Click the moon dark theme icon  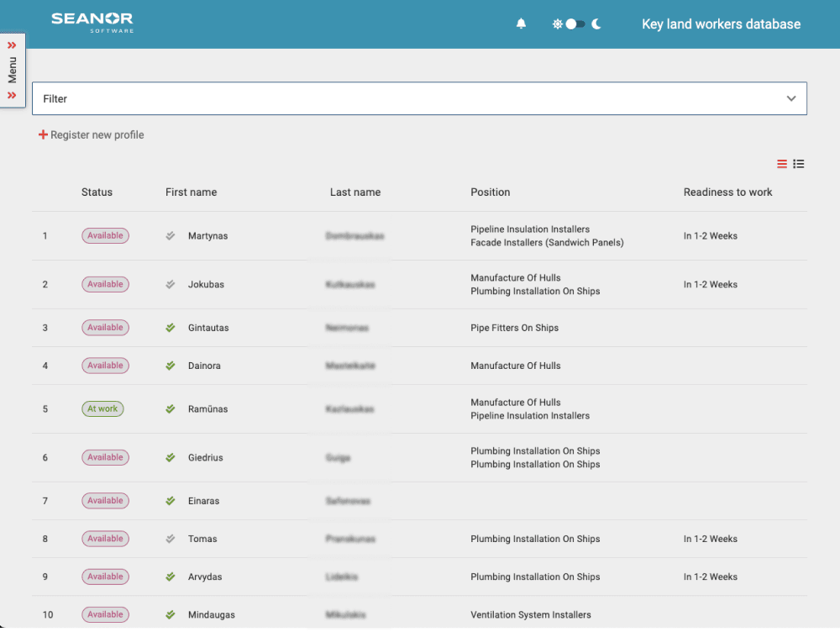point(596,24)
